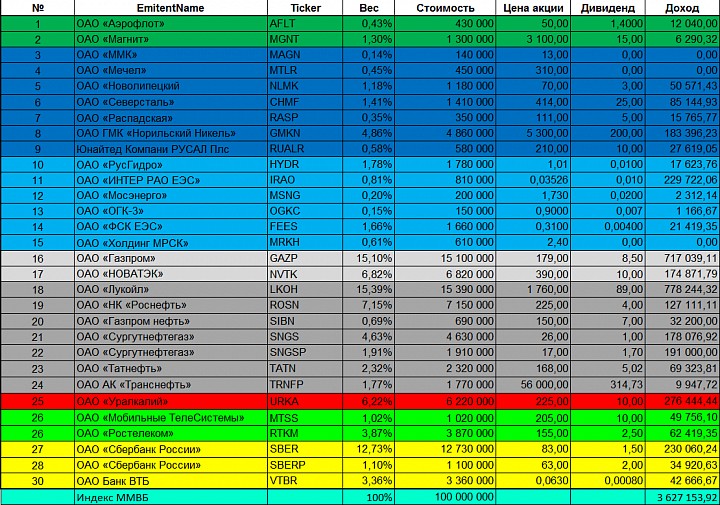Select ticker cell OGKC
Viewport: 720px width, 505px height.
tap(305, 211)
